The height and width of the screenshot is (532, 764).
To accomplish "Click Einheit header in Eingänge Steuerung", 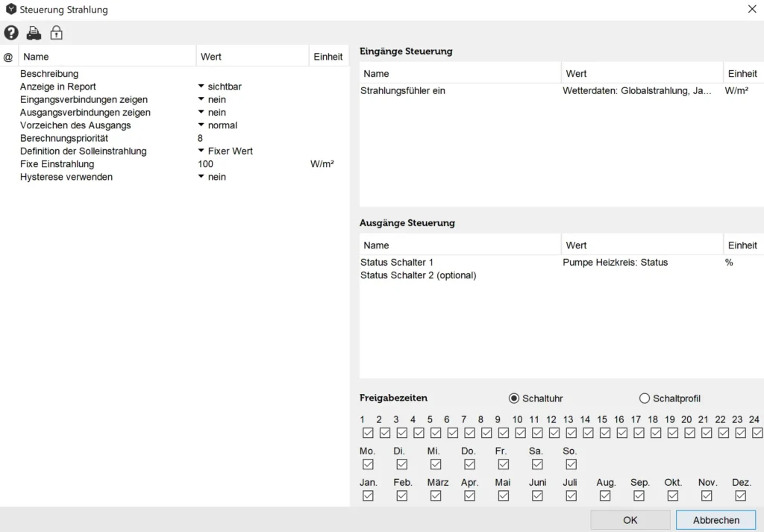I will point(744,74).
